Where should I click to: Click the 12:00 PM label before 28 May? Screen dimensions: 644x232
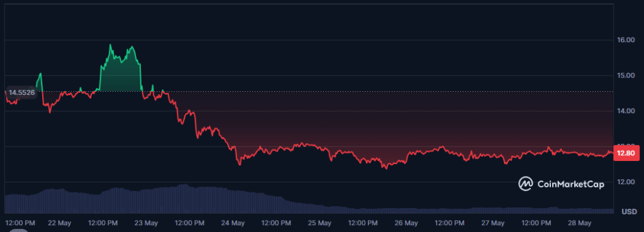[536, 223]
